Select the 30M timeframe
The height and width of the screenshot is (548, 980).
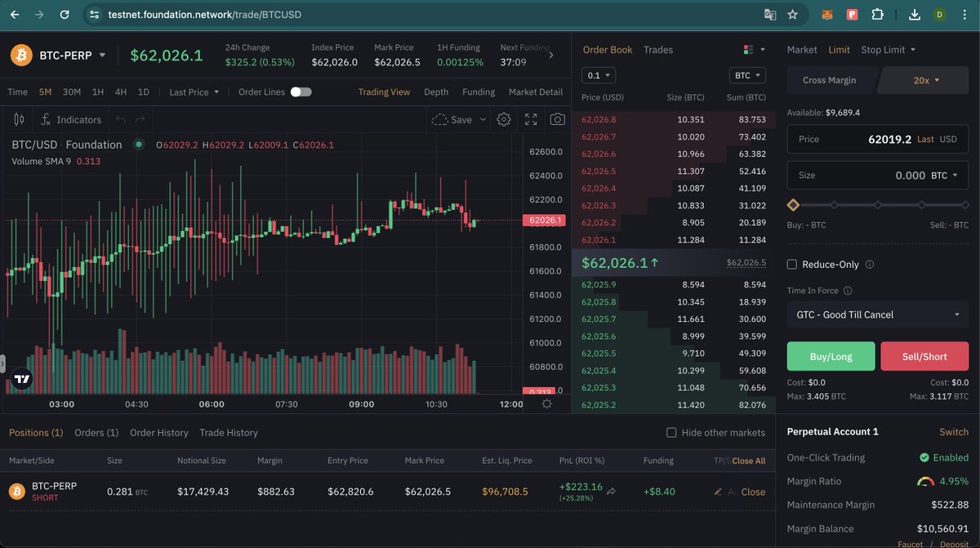tap(72, 92)
